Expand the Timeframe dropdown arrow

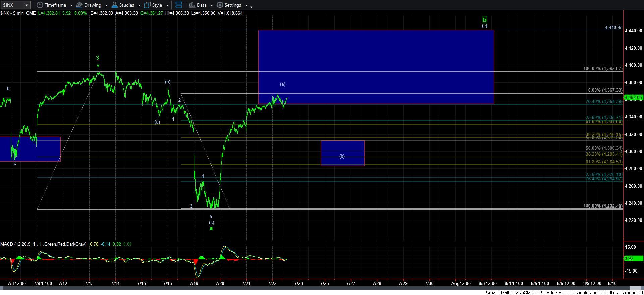[x=71, y=5]
